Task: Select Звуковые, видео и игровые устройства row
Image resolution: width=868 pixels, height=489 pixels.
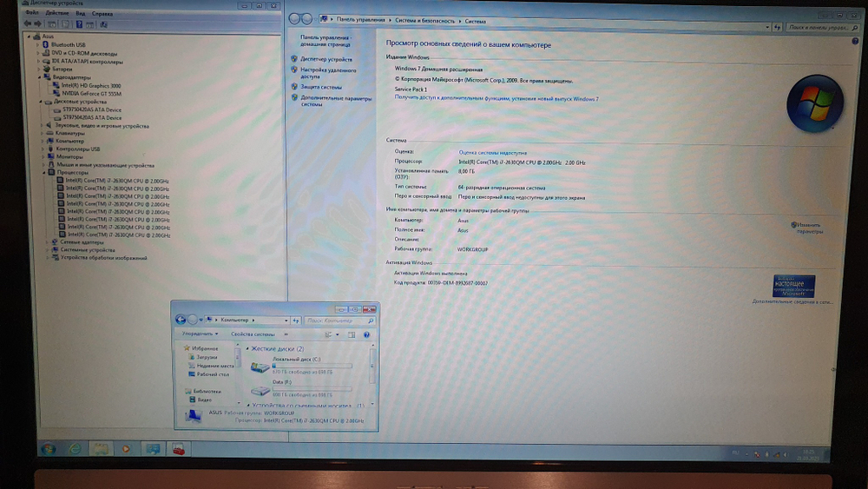Action: click(x=97, y=126)
